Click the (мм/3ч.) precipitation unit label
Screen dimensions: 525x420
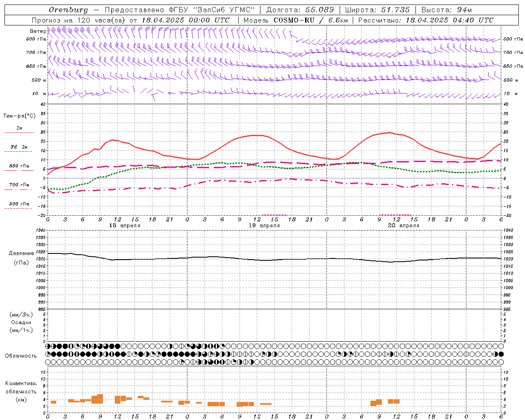(x=21, y=315)
